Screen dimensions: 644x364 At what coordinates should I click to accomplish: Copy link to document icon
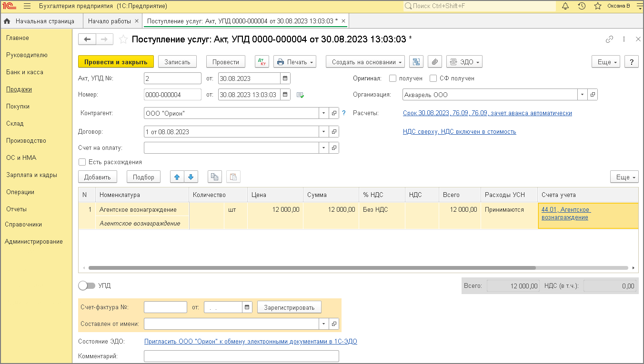pyautogui.click(x=609, y=39)
